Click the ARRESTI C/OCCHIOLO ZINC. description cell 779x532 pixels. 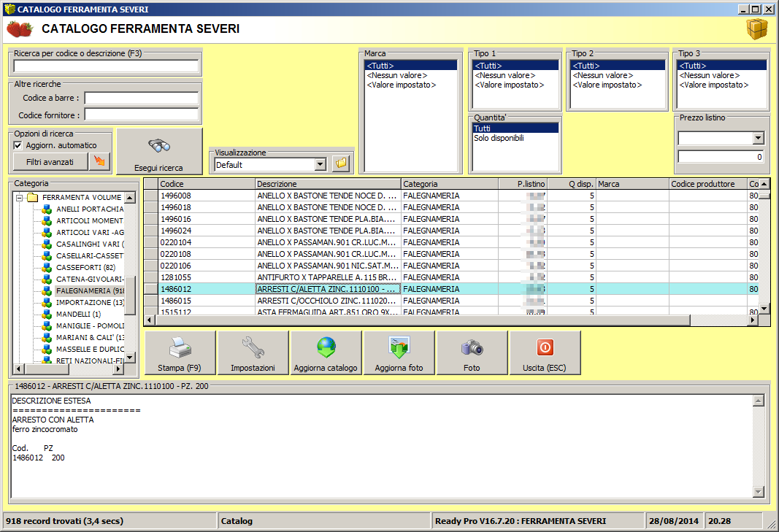(x=328, y=301)
